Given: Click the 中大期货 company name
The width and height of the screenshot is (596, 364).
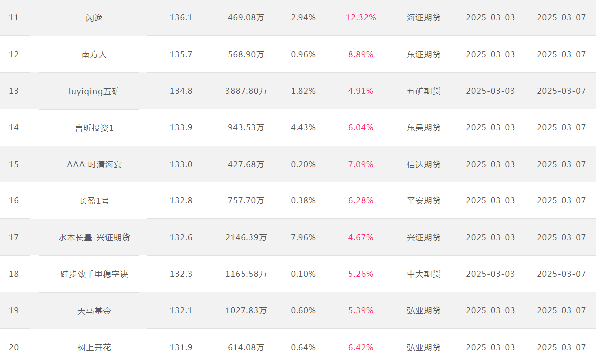Looking at the screenshot, I should pos(423,274).
